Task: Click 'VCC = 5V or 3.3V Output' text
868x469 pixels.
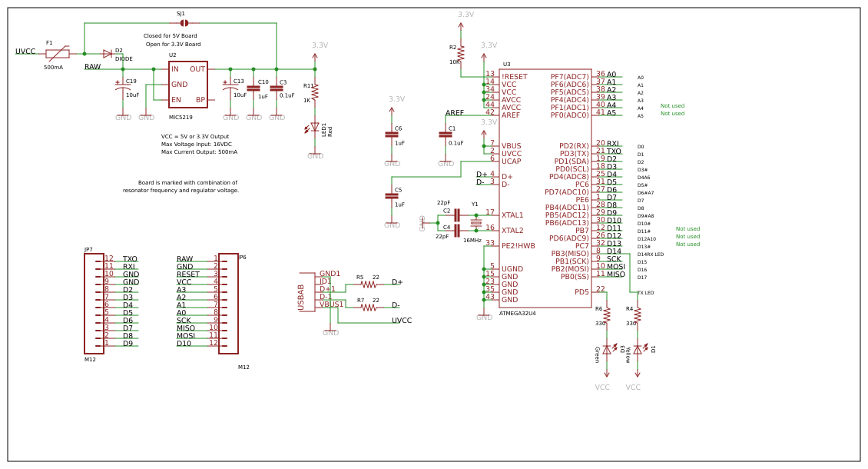Action: coord(195,136)
